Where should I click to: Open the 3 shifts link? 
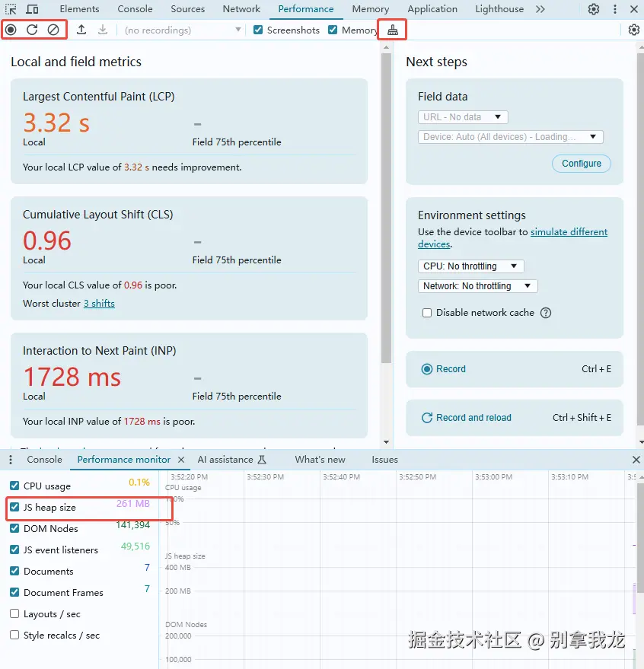(x=99, y=304)
